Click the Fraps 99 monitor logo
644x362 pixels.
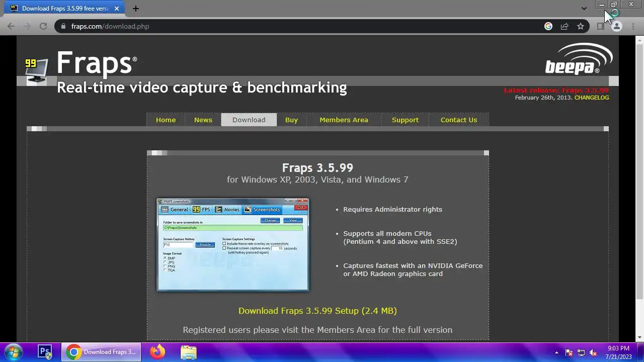click(36, 71)
